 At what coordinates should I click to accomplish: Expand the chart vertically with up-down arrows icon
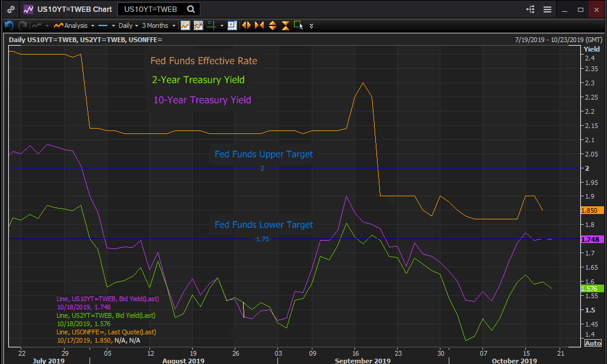point(273,25)
